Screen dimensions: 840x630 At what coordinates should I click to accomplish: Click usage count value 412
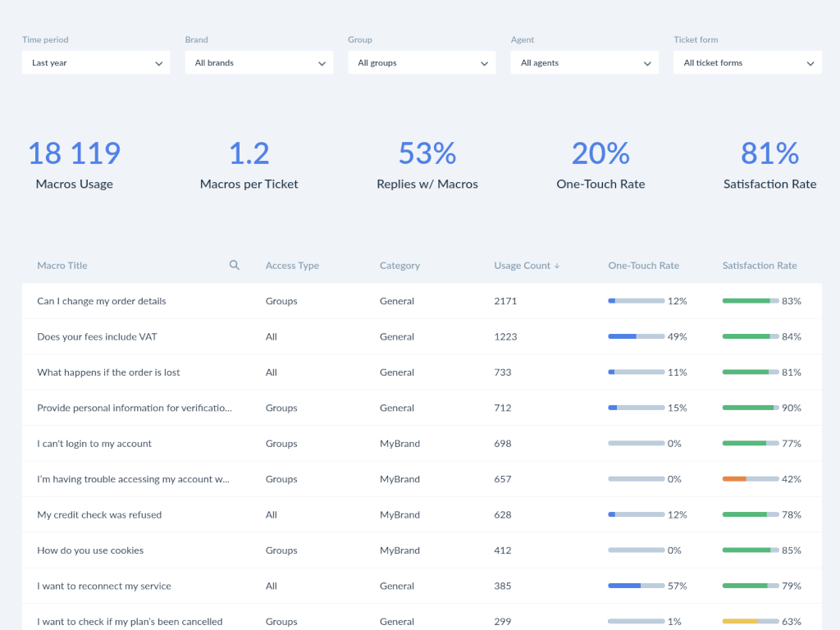[503, 550]
